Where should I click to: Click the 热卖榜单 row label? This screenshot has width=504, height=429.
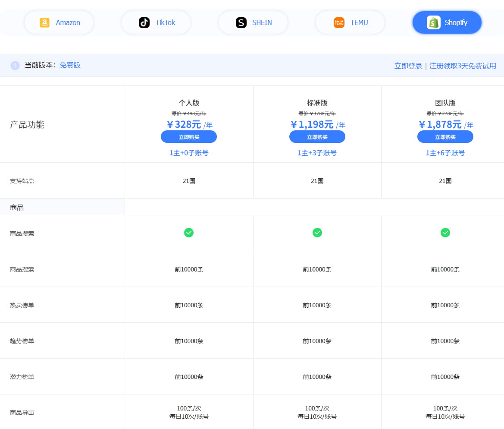[22, 305]
